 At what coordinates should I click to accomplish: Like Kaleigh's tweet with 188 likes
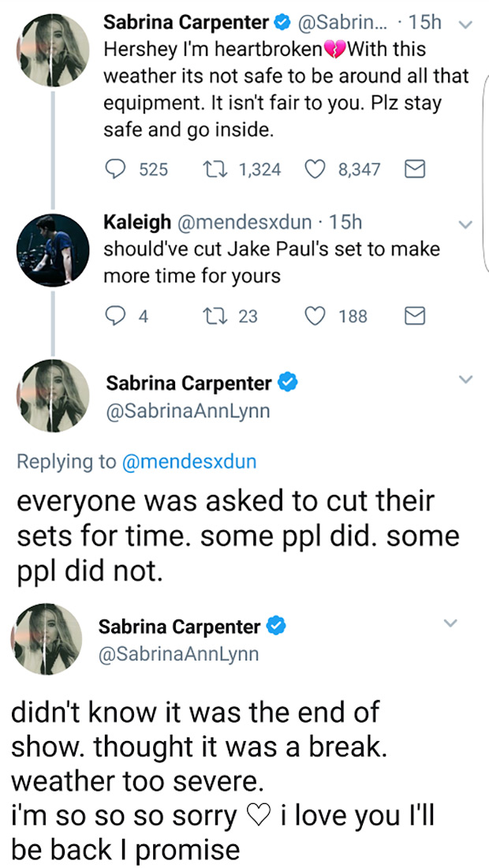click(x=314, y=316)
